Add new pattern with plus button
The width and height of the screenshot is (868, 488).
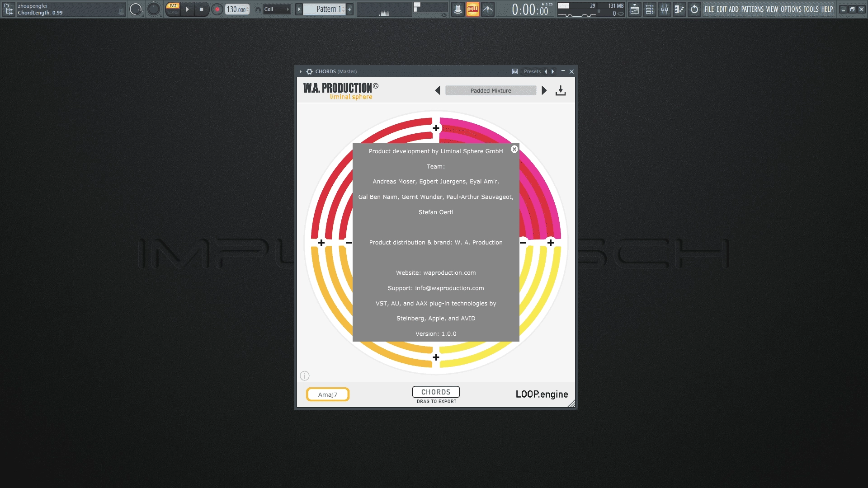pos(349,9)
